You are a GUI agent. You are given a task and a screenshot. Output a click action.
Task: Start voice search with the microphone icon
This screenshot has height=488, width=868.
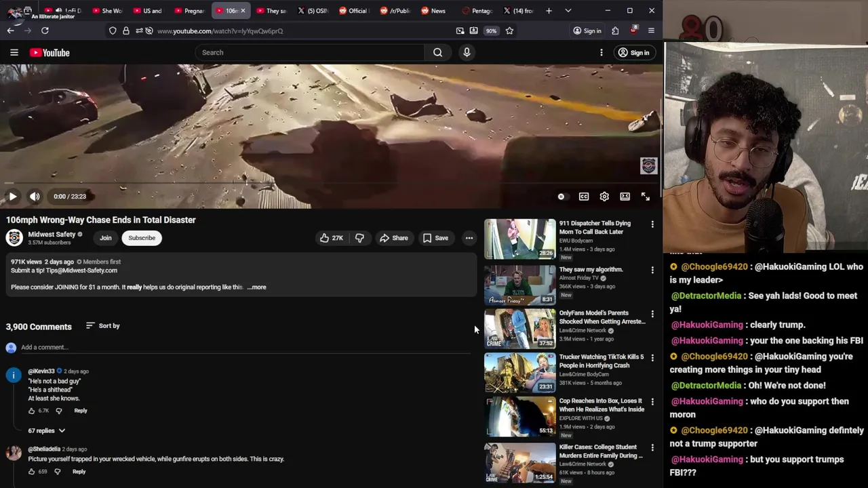[467, 52]
